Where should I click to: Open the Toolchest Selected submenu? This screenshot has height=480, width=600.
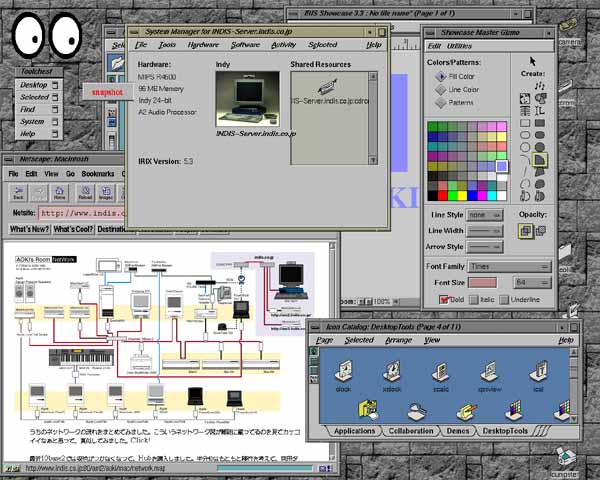click(39, 97)
